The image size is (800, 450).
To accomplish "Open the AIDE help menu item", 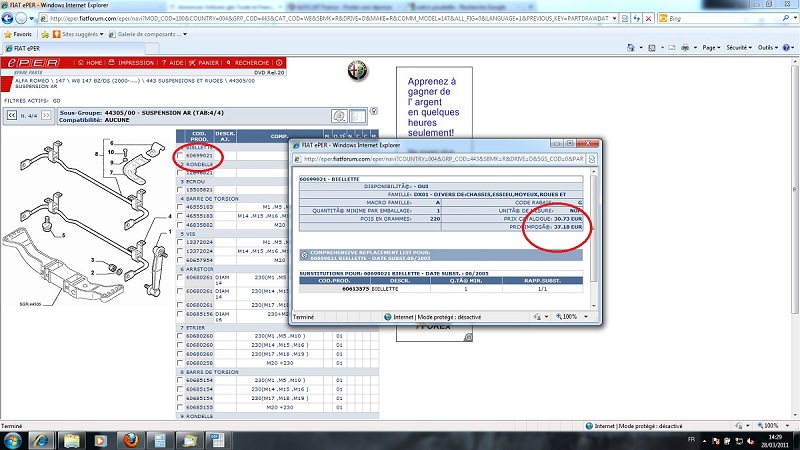I will tap(172, 63).
